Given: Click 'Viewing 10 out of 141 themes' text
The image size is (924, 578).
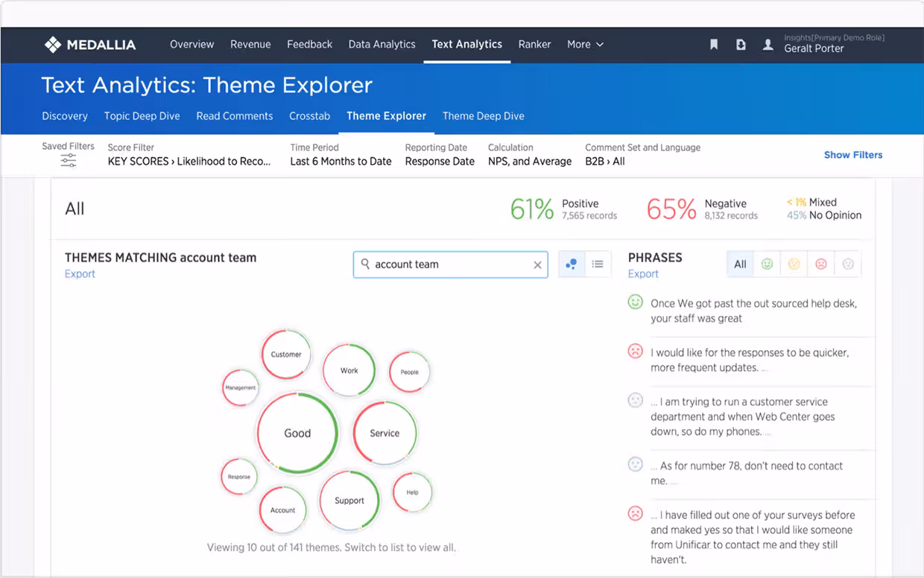Looking at the screenshot, I should point(331,547).
